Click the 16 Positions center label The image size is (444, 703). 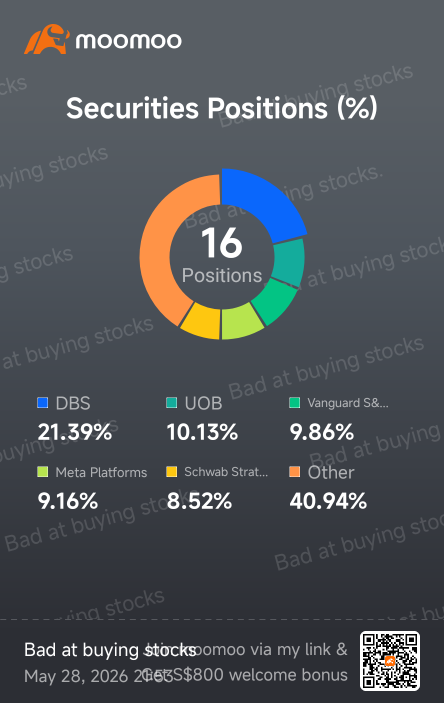222,256
